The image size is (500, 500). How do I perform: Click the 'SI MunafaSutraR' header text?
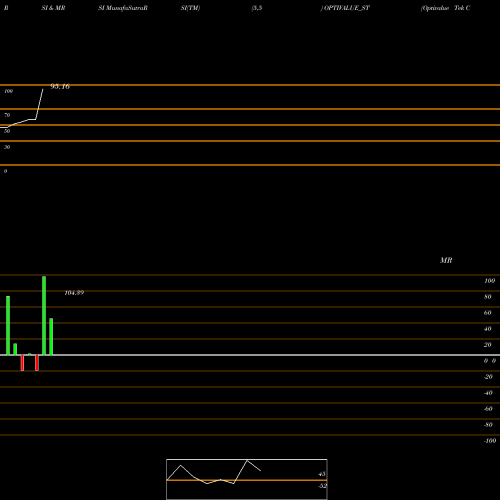123,8
